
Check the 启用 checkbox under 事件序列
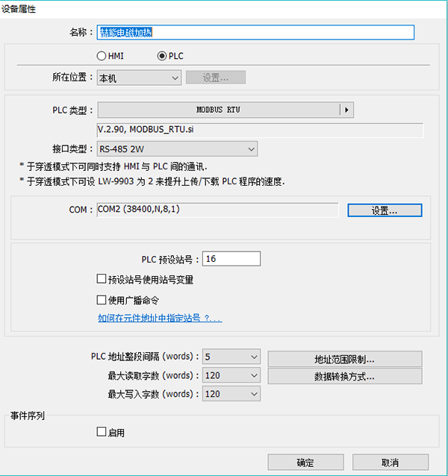tap(102, 432)
